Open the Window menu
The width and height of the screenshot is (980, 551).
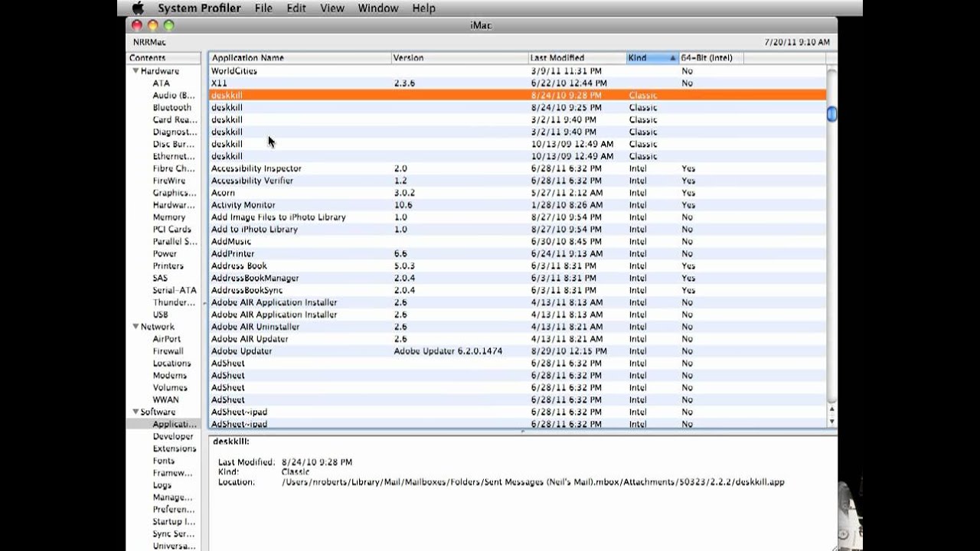coord(378,8)
